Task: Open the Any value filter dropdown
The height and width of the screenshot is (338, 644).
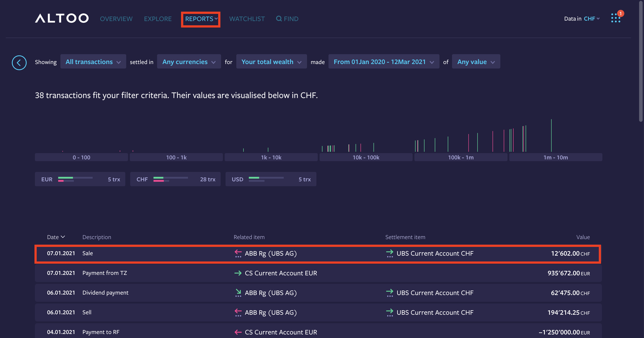Action: click(476, 62)
